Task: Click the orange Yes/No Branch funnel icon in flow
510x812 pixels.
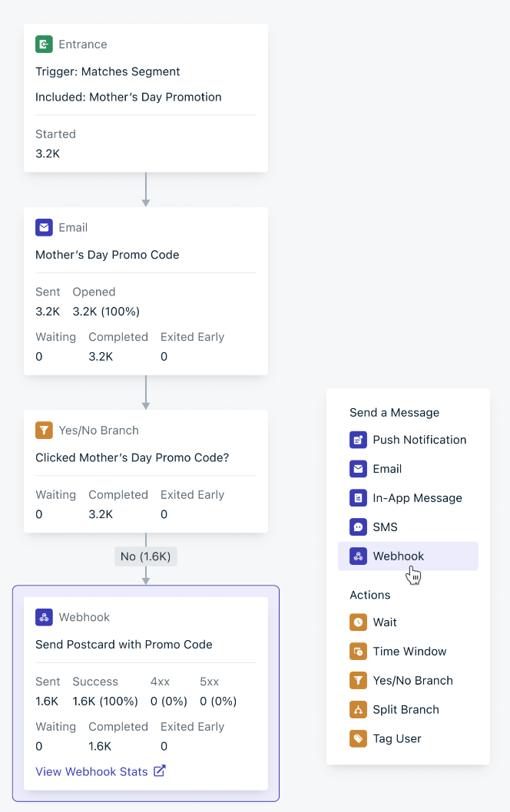Action: coord(44,431)
